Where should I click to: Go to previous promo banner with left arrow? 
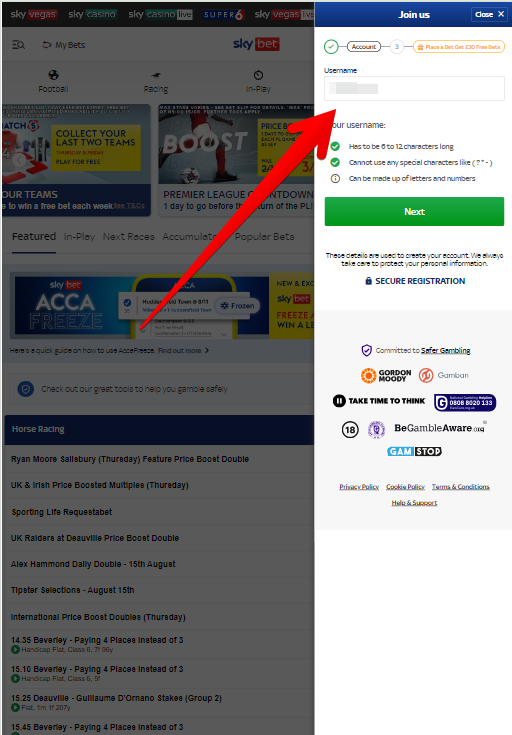coord(19,160)
